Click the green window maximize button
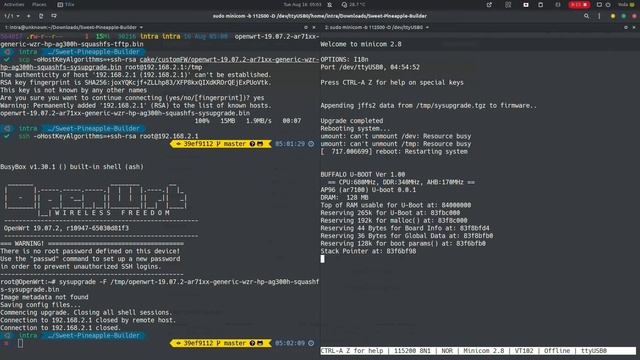Viewport: 640px width, 360px height. [624, 16]
